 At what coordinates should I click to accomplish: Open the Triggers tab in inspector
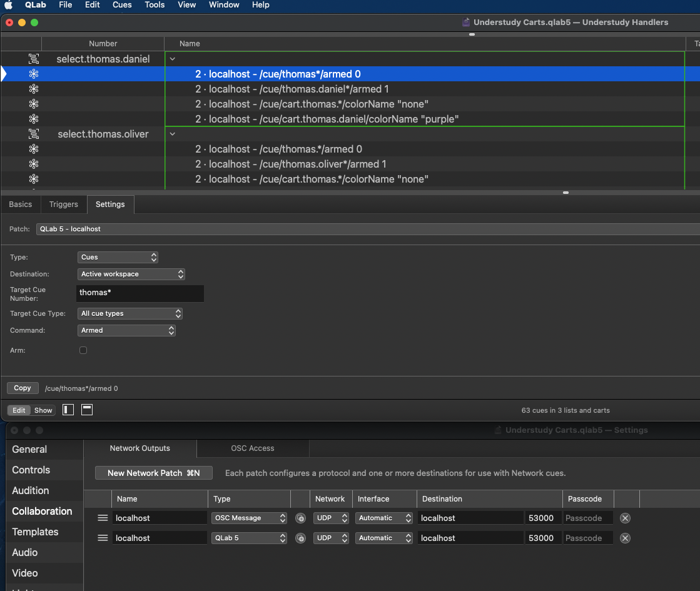coord(64,205)
